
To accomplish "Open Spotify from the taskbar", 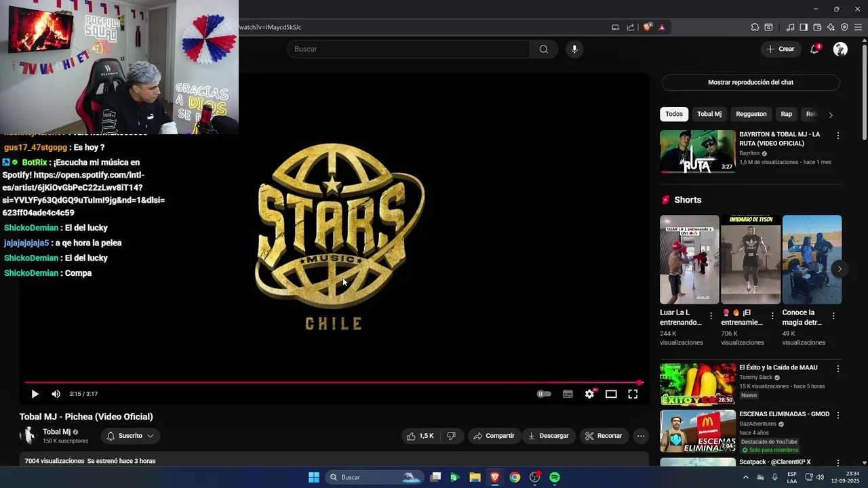I will 555,477.
